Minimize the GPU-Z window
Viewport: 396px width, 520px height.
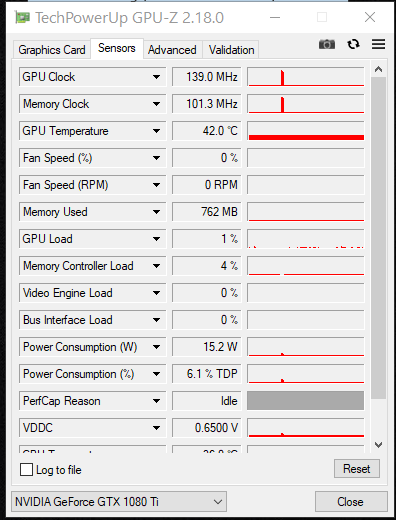click(x=275, y=17)
